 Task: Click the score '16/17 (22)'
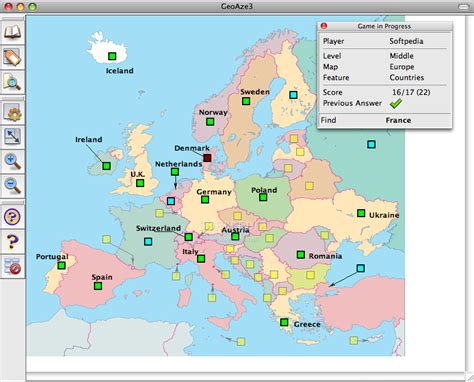coord(411,92)
